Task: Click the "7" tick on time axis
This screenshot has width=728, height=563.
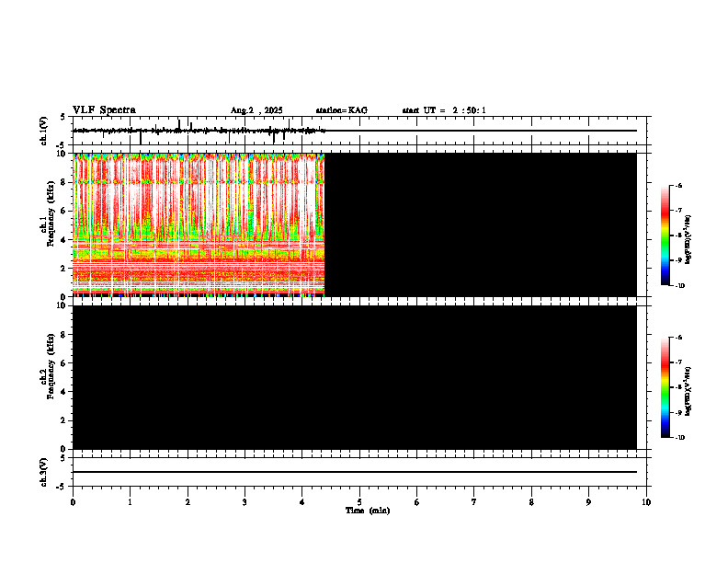Action: point(474,502)
